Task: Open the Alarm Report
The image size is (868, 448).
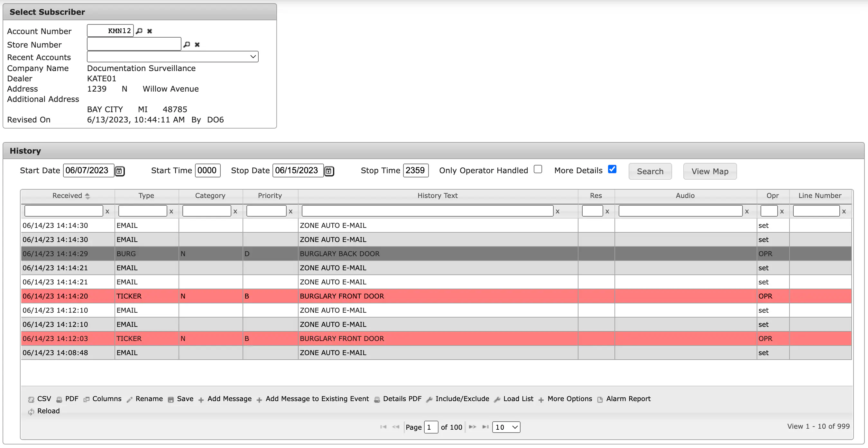Action: coord(624,399)
